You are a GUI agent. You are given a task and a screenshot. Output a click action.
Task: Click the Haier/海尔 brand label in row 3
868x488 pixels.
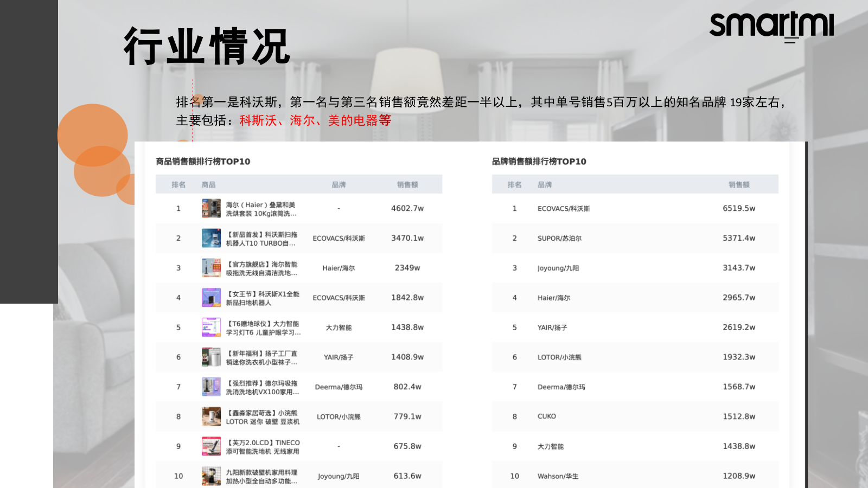[x=339, y=267]
